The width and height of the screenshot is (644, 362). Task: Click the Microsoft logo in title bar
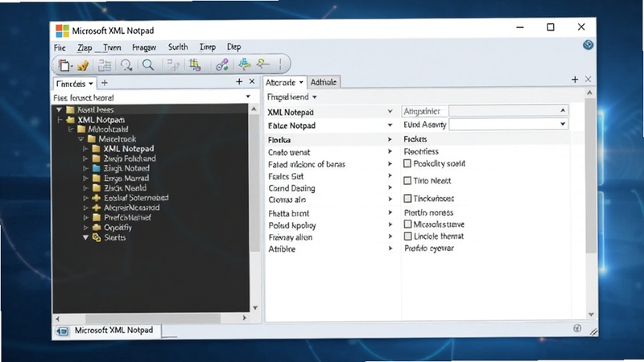pyautogui.click(x=63, y=31)
